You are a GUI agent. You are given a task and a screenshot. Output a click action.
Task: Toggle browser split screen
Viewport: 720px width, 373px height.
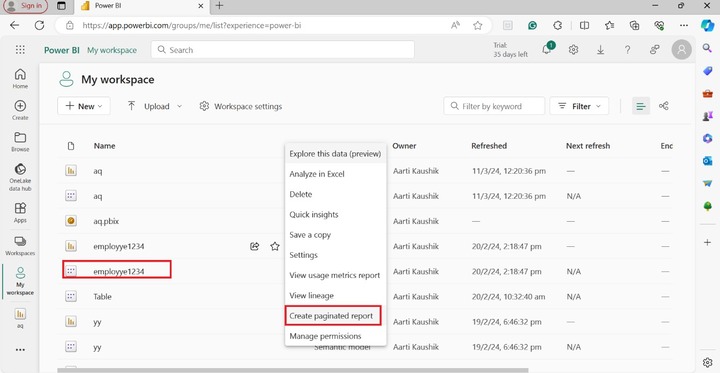click(x=584, y=25)
